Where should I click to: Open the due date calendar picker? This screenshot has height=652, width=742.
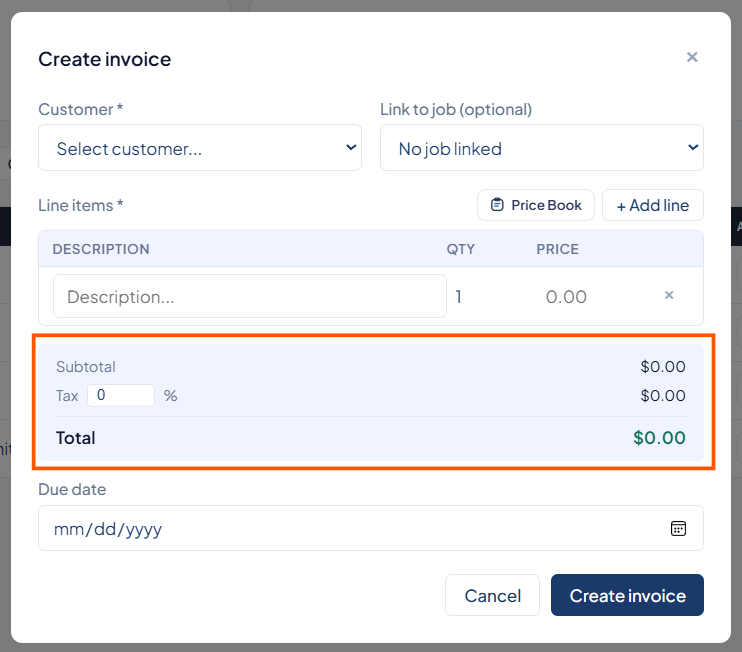tap(678, 529)
